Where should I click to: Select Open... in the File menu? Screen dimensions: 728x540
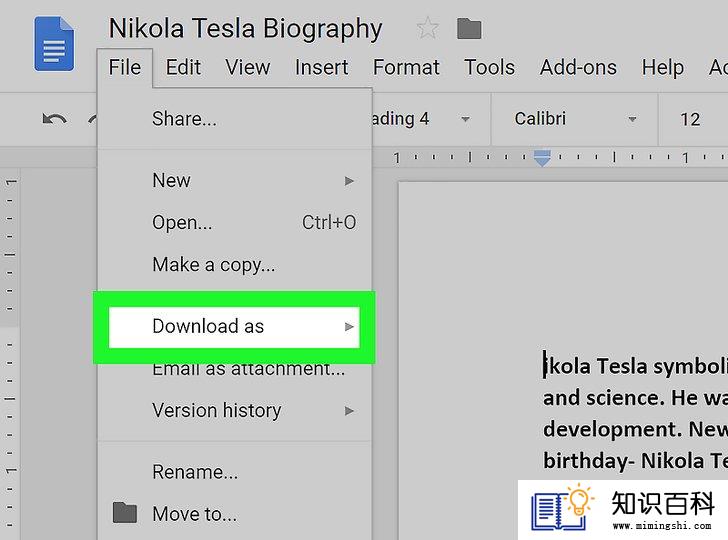coord(234,222)
